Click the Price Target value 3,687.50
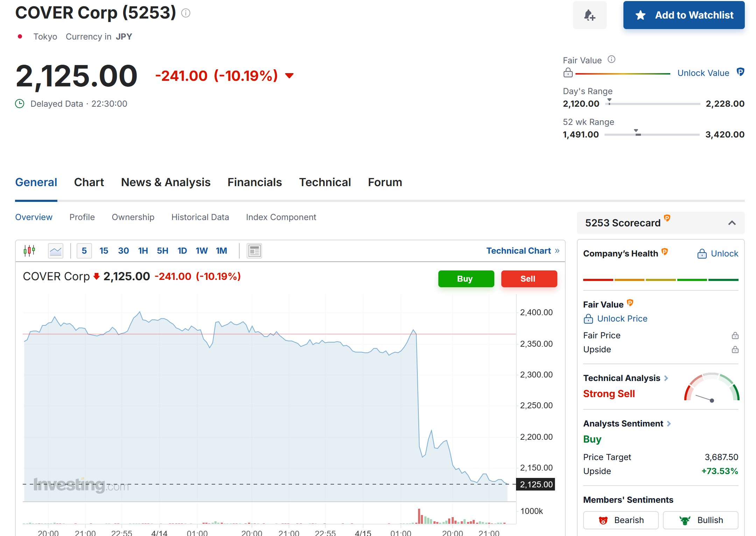The image size is (756, 536). (721, 457)
